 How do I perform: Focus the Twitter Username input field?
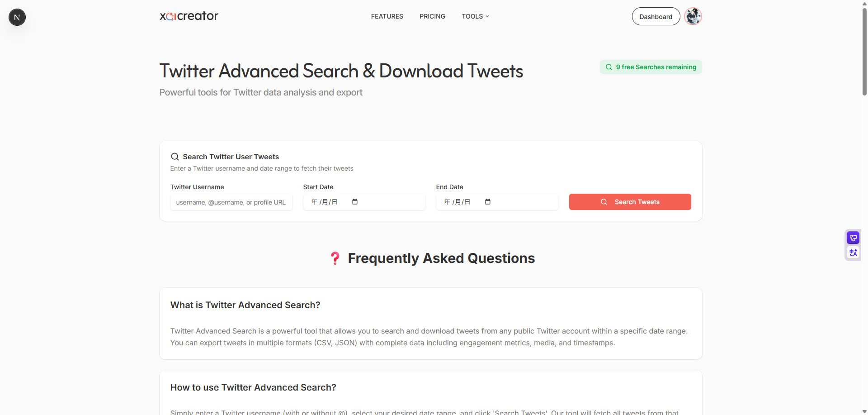[231, 202]
